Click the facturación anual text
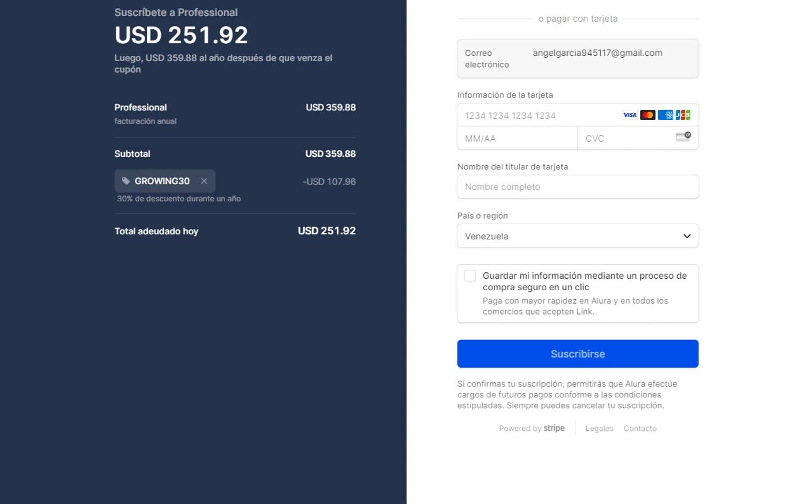Image resolution: width=812 pixels, height=504 pixels. [x=146, y=121]
